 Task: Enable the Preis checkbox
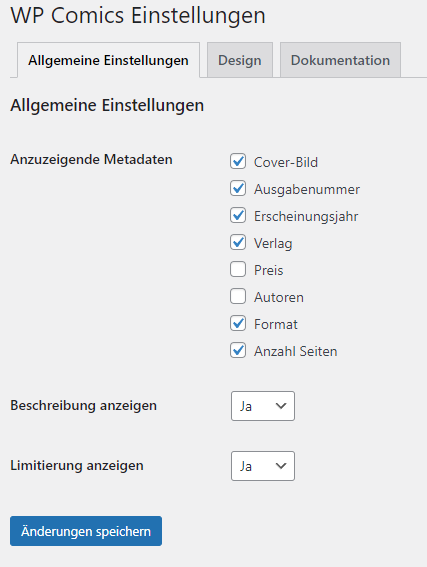point(238,269)
